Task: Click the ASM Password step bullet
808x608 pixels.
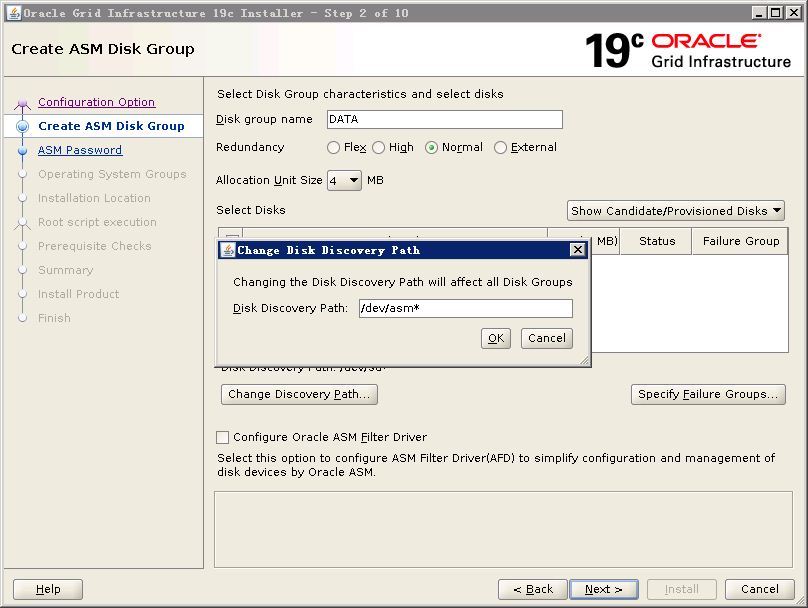Action: (x=22, y=150)
